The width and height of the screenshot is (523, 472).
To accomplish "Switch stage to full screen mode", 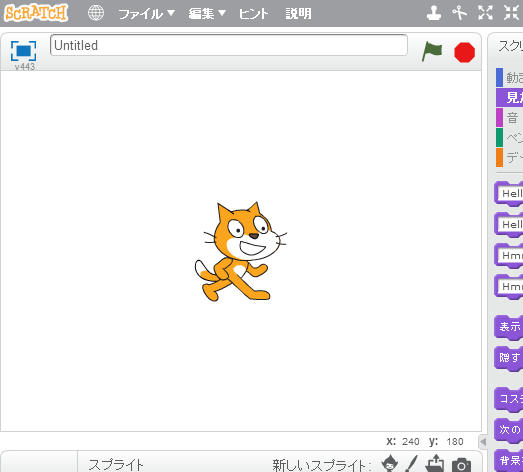I will click(23, 51).
